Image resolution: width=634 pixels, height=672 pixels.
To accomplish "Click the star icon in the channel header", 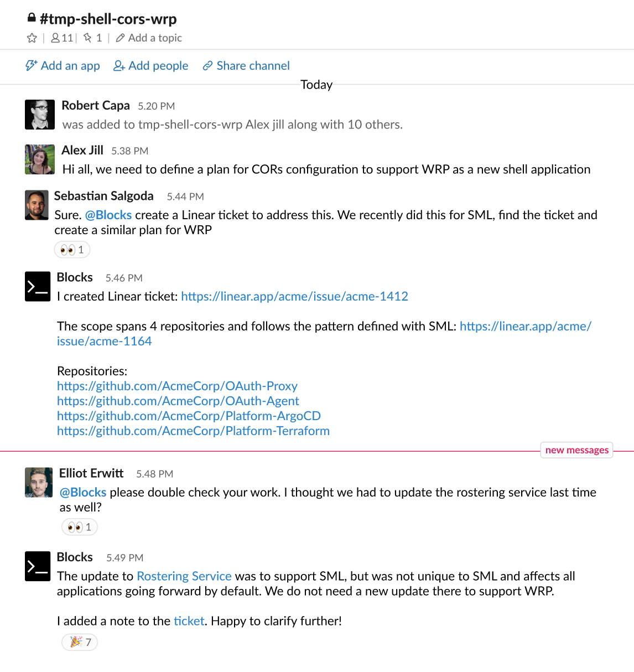I will click(32, 38).
